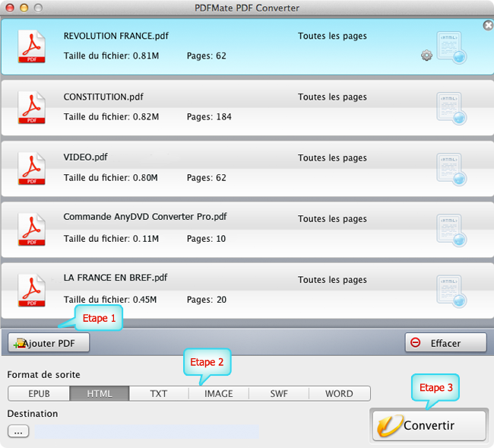494x448 pixels.
Task: Select HTML output format
Action: click(x=100, y=393)
